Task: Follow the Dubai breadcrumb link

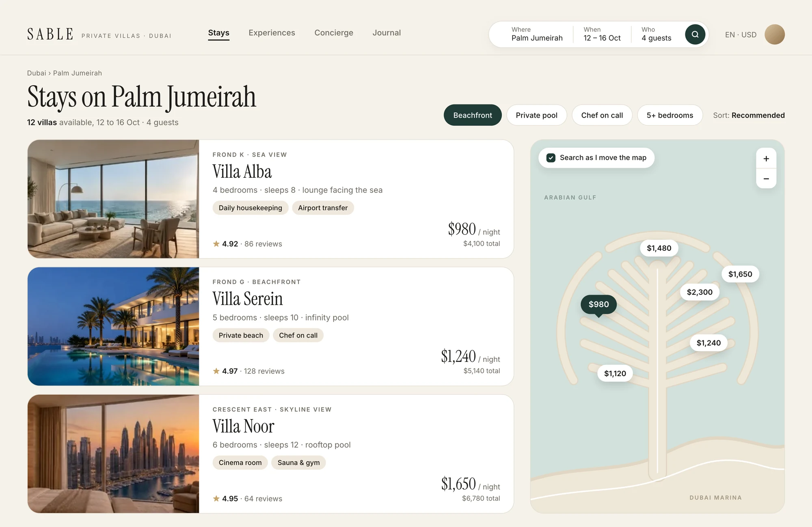Action: [37, 73]
